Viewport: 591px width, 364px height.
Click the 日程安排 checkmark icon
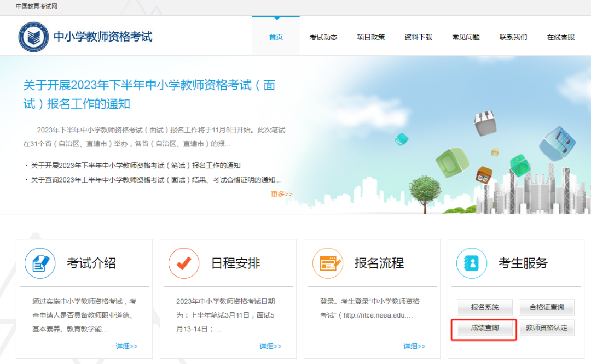(x=184, y=263)
